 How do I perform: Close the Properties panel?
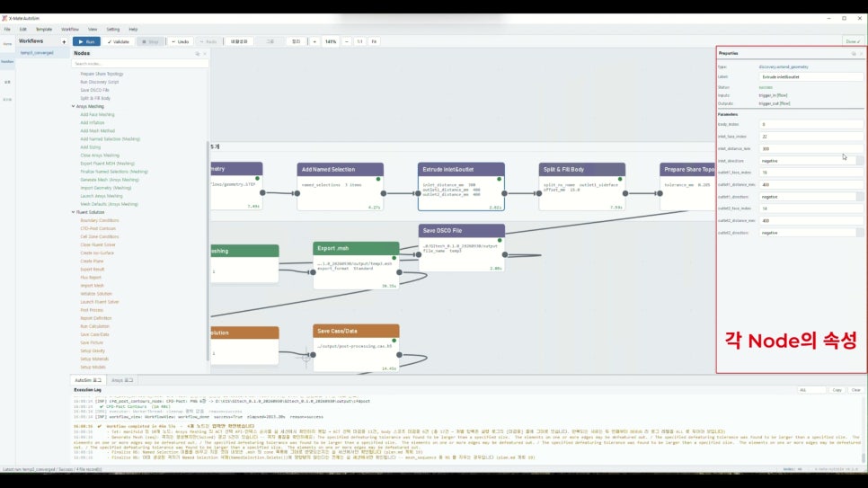point(861,54)
